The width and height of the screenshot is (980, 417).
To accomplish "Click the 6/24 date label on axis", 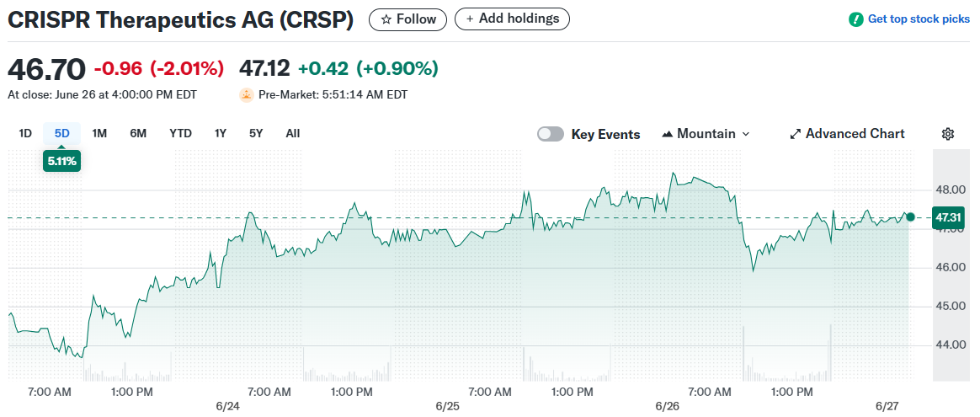I will (x=226, y=406).
